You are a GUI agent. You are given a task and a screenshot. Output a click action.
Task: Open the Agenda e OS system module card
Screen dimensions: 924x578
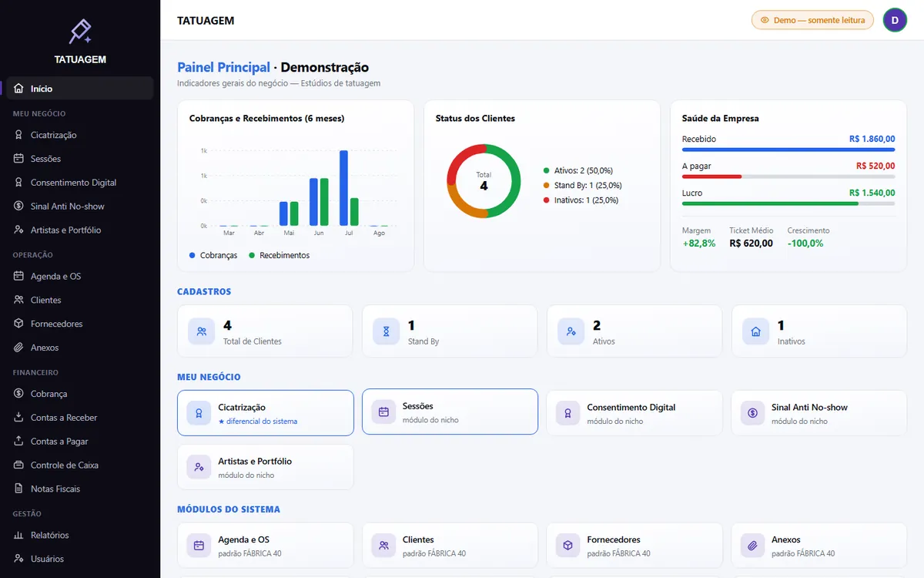coord(266,546)
